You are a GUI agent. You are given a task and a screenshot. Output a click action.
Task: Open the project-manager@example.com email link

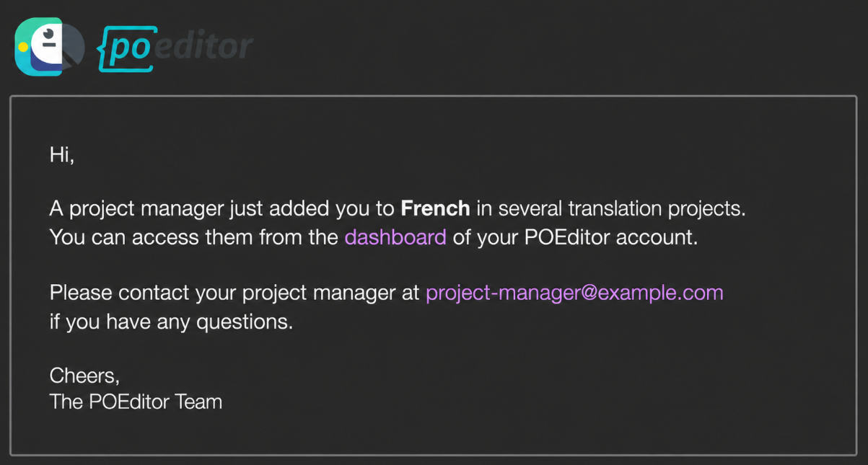[x=574, y=293]
